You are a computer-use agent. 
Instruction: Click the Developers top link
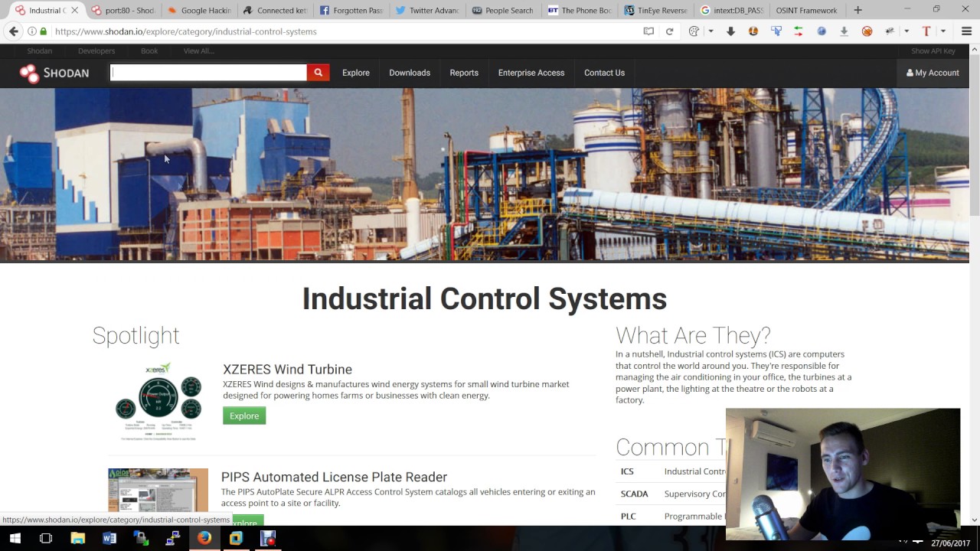(x=96, y=51)
